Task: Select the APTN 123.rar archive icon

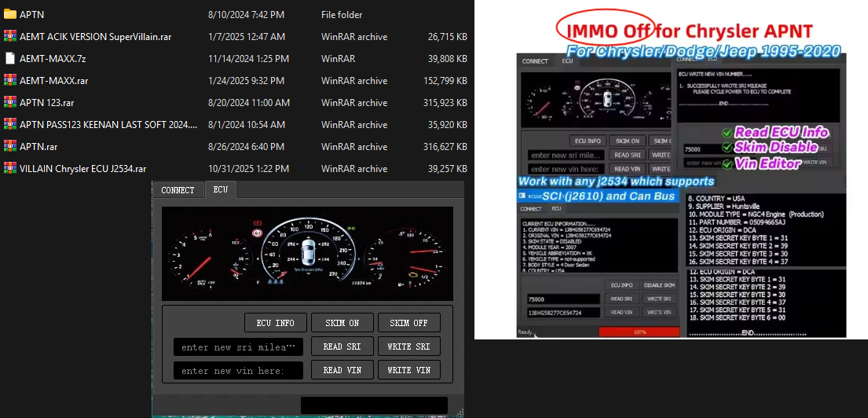Action: click(x=10, y=102)
